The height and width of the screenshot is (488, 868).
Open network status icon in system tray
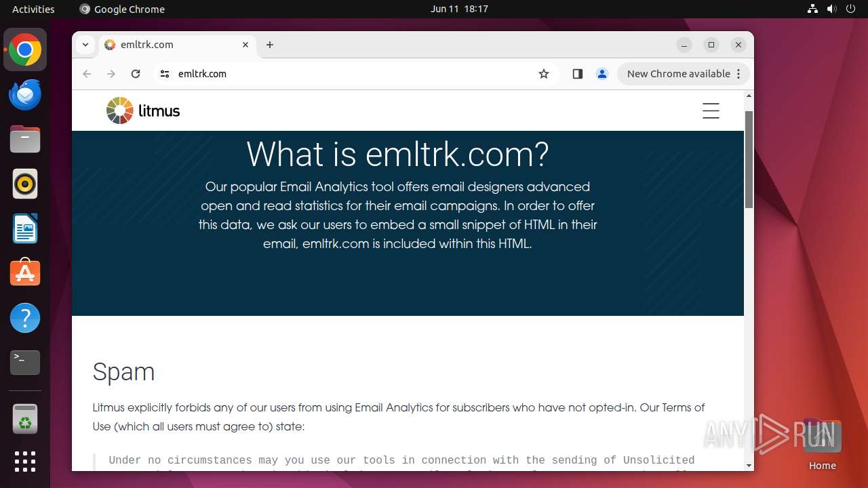click(x=813, y=9)
